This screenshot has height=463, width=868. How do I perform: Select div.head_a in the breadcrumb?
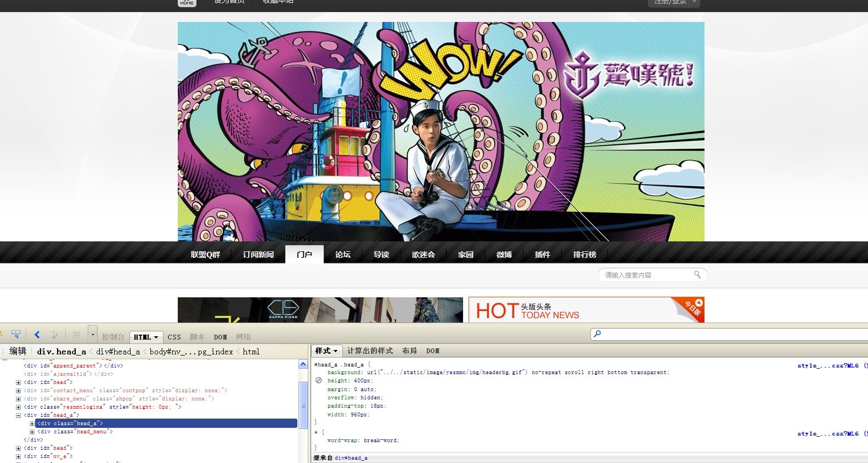pos(61,352)
